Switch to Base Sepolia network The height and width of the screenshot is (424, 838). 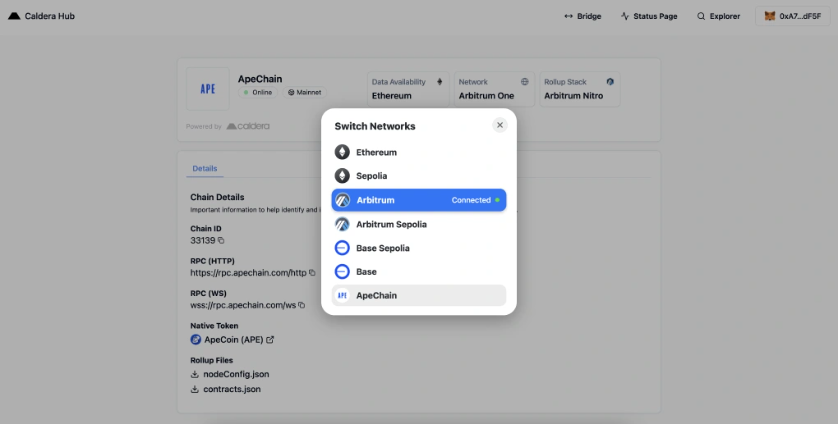tap(418, 248)
